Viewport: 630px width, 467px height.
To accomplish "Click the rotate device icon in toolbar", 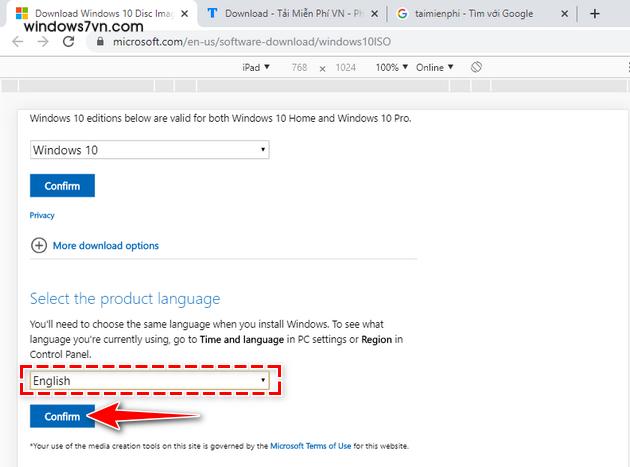I will coord(476,67).
